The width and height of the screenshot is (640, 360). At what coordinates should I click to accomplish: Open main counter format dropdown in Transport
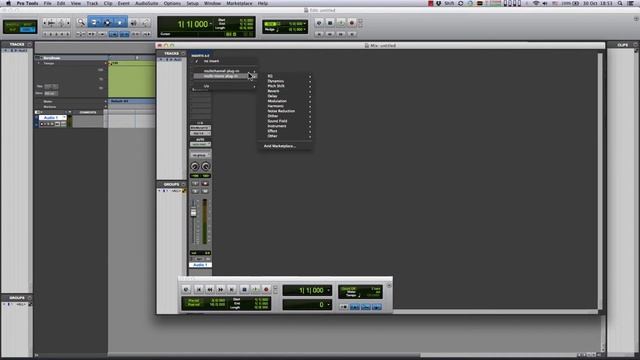pyautogui.click(x=329, y=290)
